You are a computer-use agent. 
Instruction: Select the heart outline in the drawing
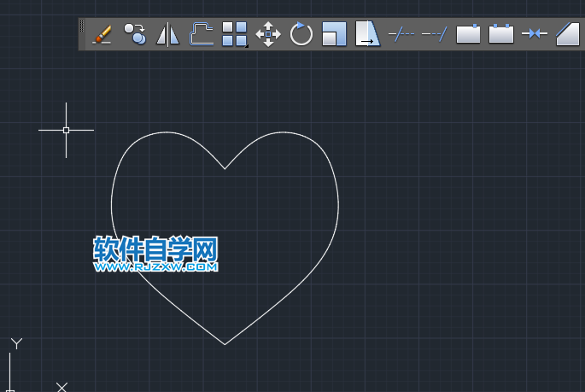(x=225, y=169)
